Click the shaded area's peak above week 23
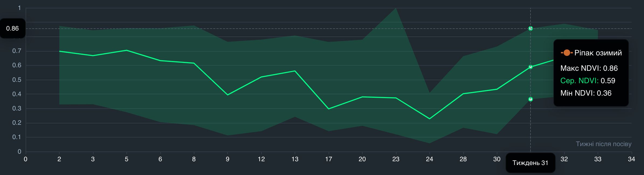 tap(396, 8)
